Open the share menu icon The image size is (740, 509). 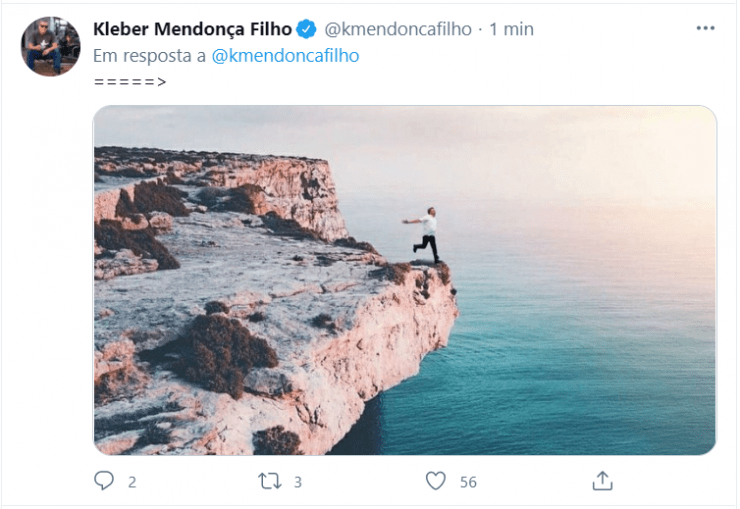(602, 481)
